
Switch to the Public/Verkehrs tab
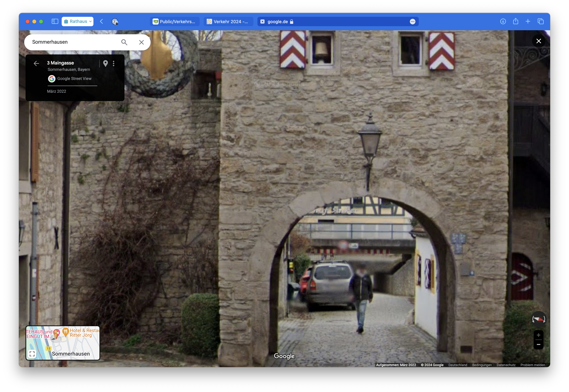174,22
